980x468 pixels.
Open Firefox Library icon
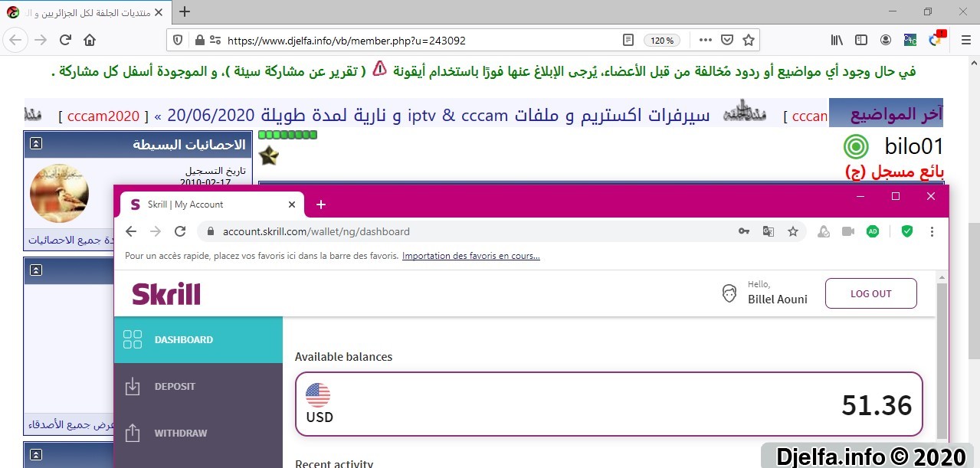tap(837, 40)
